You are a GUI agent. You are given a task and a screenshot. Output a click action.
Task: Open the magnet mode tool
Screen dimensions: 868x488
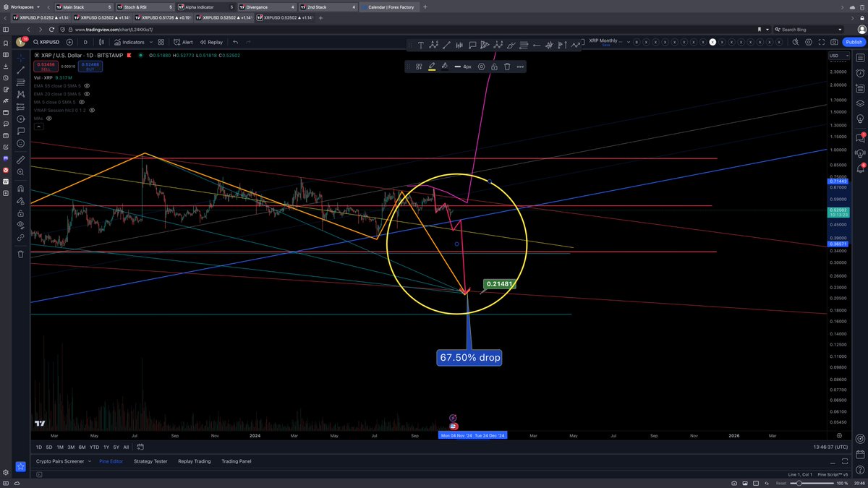coord(21,189)
